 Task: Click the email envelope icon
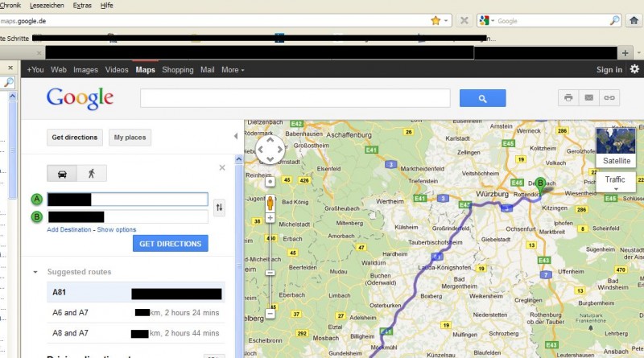point(589,97)
